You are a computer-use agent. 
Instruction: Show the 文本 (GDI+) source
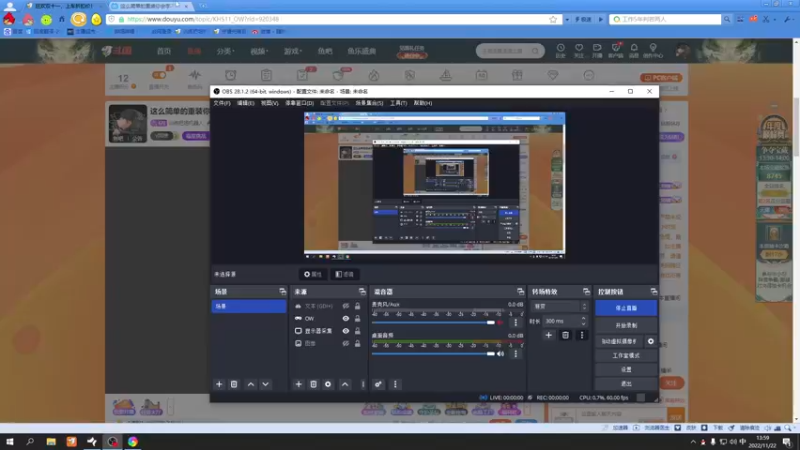click(345, 306)
